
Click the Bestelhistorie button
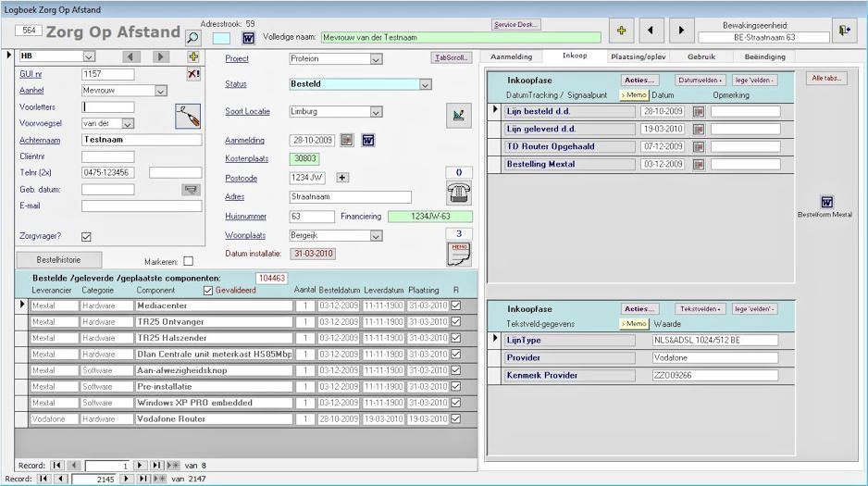tap(57, 260)
